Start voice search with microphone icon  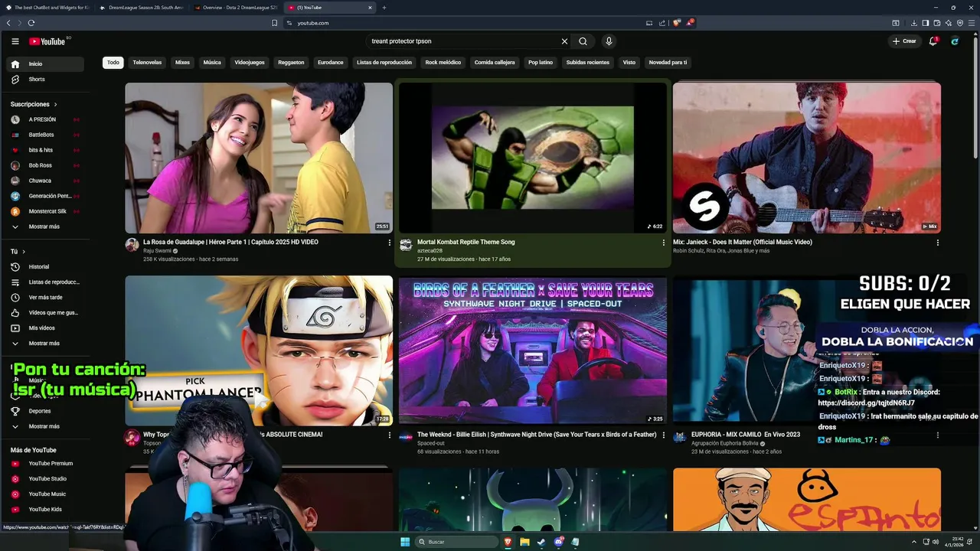coord(609,41)
